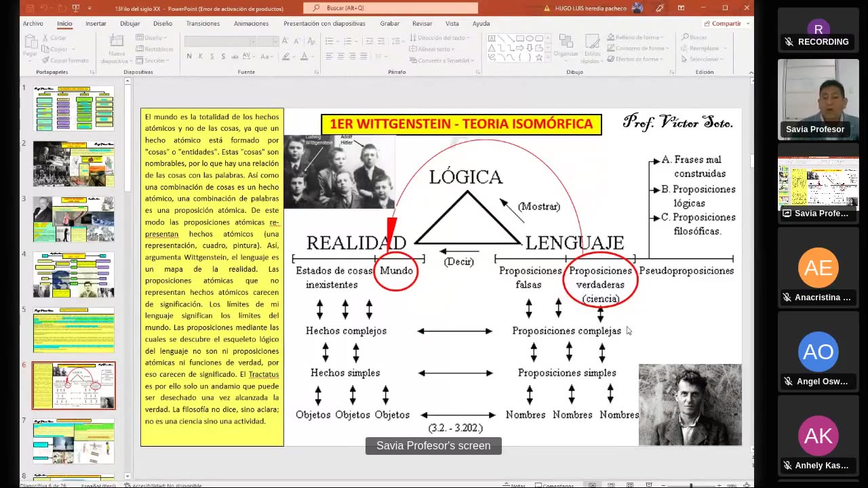Collapse the ribbon chevron
Screen dimensions: 868x488
[751, 73]
